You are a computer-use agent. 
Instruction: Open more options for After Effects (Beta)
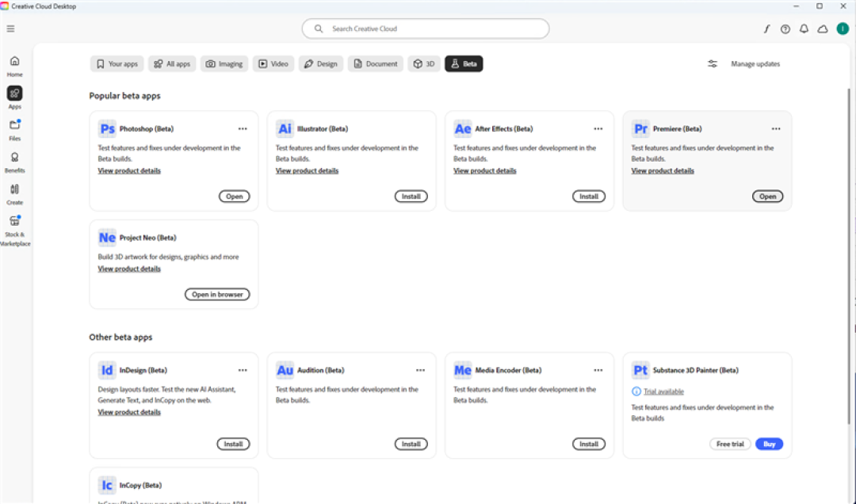coord(598,129)
